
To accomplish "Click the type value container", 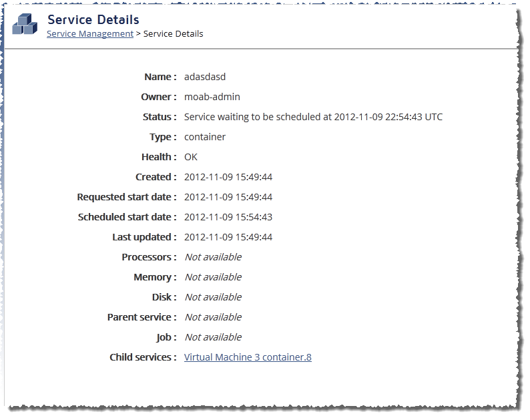I will pyautogui.click(x=204, y=137).
